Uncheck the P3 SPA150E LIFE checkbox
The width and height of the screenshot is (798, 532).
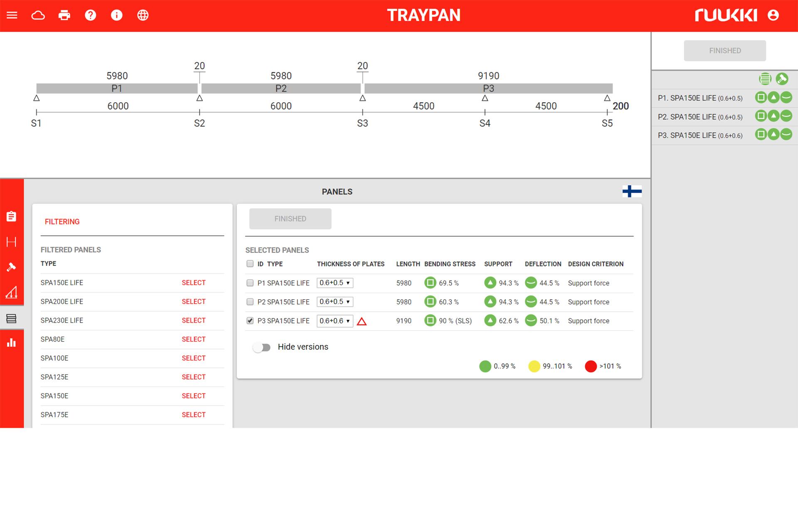pyautogui.click(x=250, y=320)
